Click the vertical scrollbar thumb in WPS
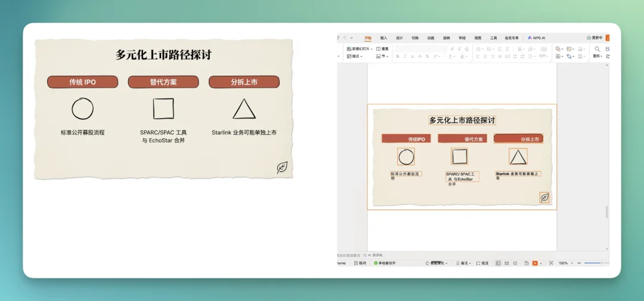 tap(606, 212)
